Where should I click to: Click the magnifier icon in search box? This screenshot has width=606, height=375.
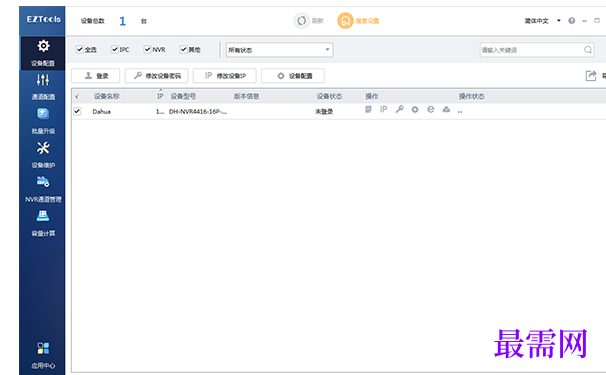(x=588, y=49)
